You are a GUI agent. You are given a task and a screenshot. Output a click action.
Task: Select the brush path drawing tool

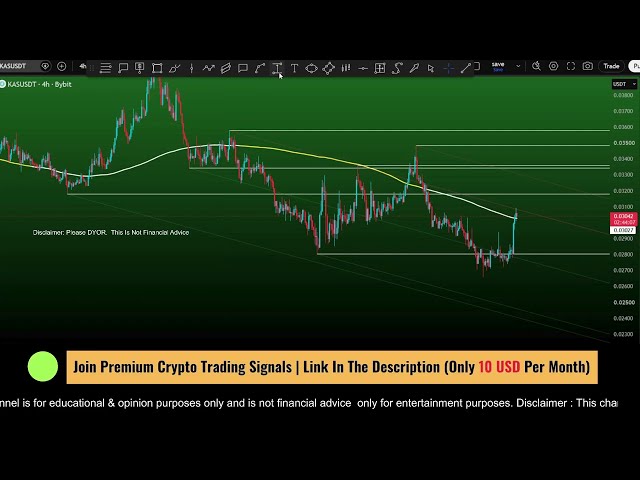click(174, 68)
